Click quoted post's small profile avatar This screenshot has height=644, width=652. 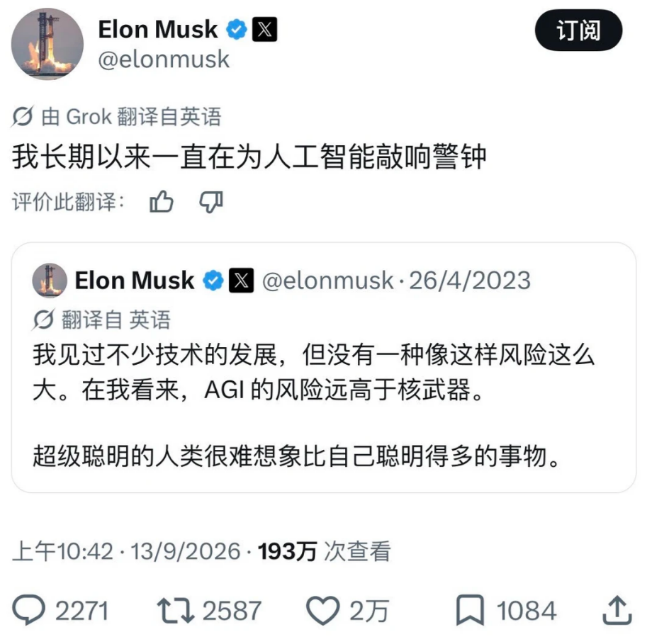click(50, 281)
